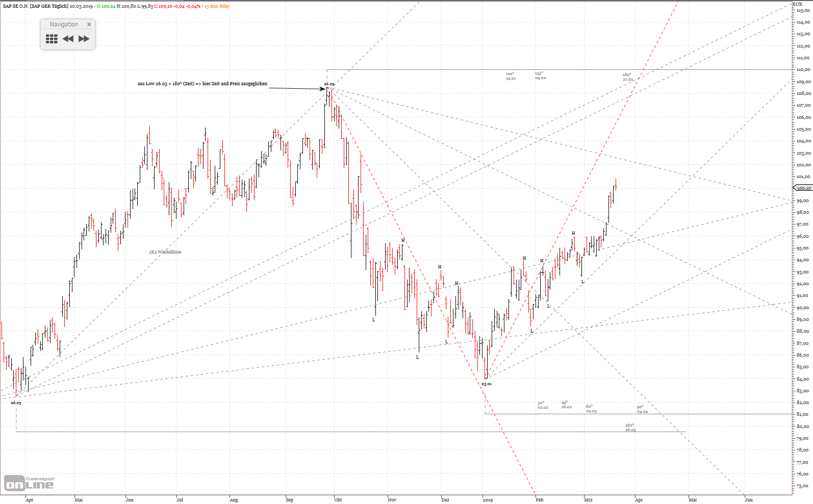The height and width of the screenshot is (504, 813).
Task: Click the Navigation panel title
Action: coord(64,24)
